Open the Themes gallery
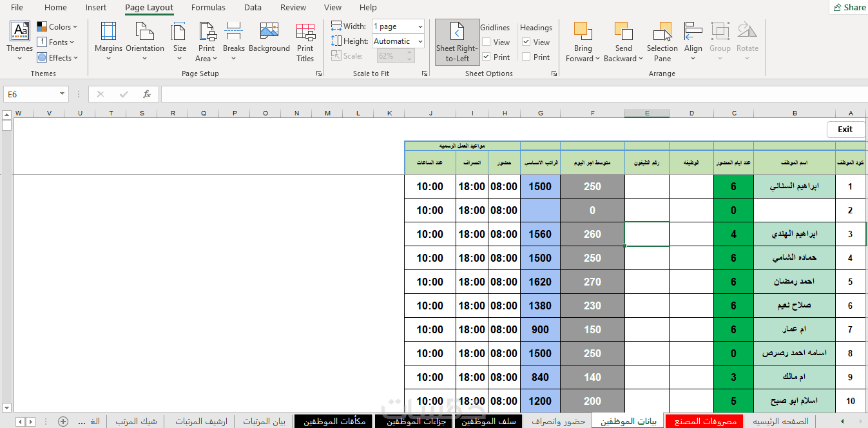The image size is (868, 428). coord(19,41)
